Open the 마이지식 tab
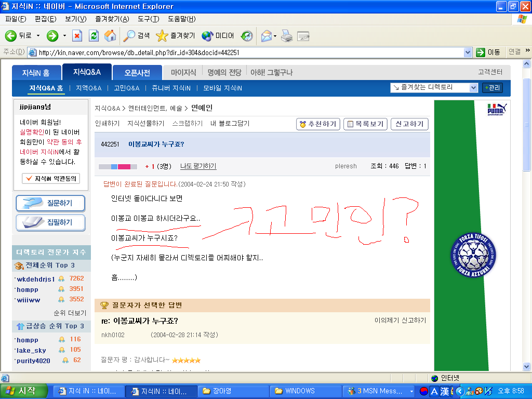 tap(183, 72)
